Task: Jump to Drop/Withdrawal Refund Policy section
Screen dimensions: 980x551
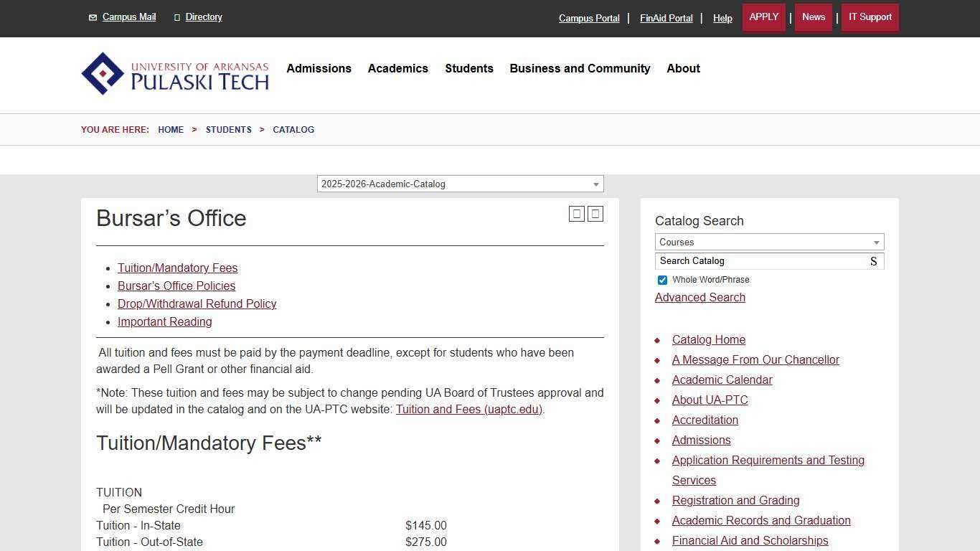Action: pyautogui.click(x=197, y=304)
